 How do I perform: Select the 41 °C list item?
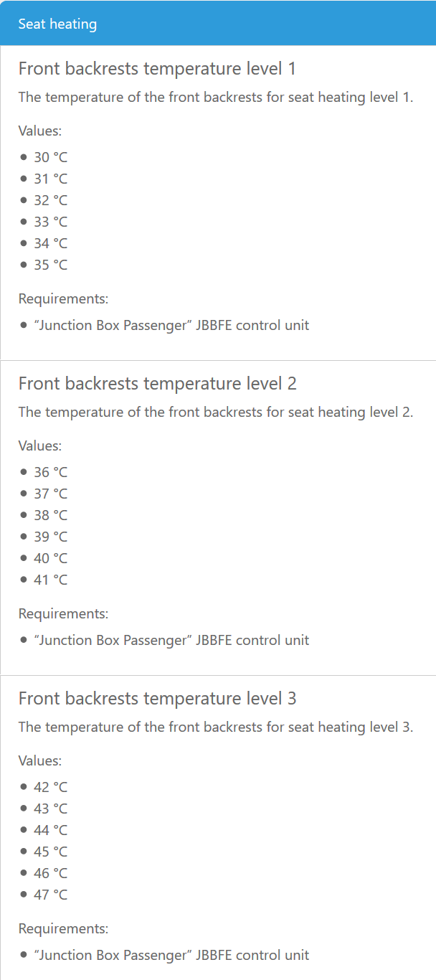point(50,580)
